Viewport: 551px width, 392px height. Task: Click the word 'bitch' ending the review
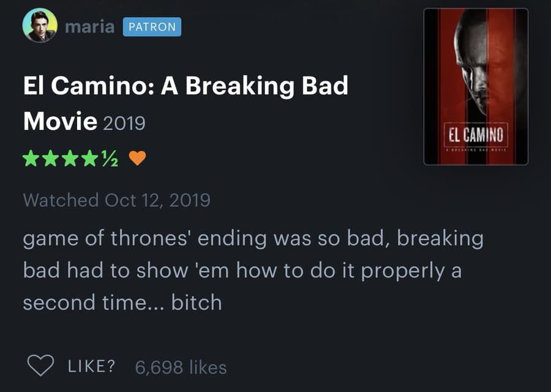[x=197, y=303]
